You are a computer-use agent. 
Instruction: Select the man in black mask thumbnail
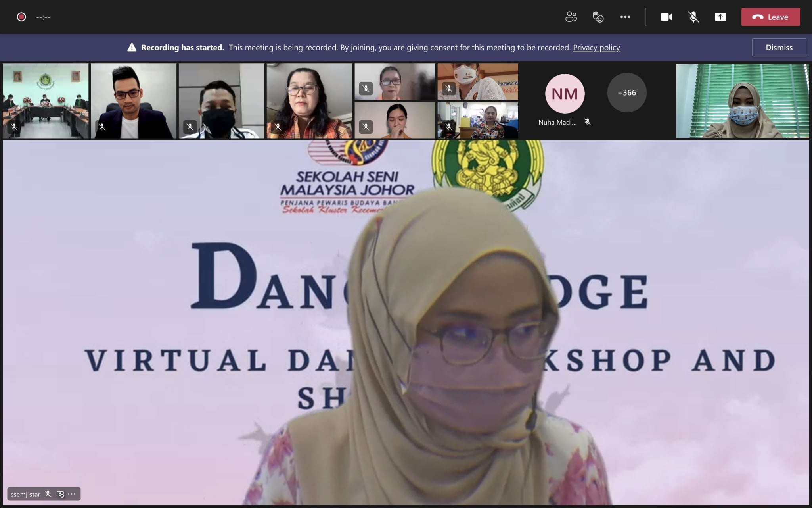(x=221, y=101)
